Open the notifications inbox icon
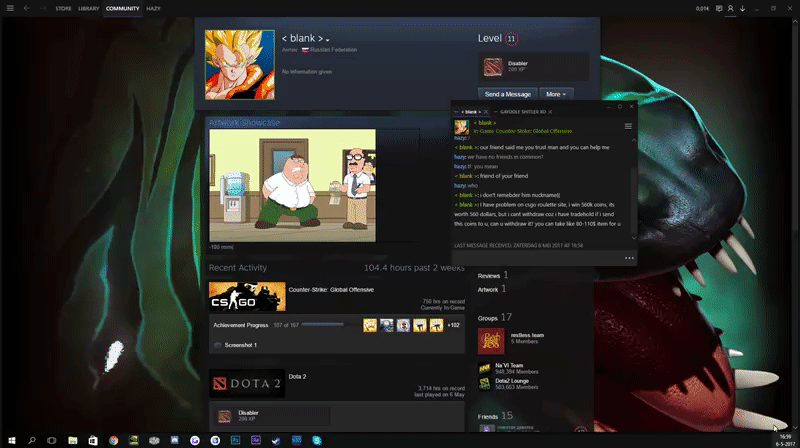The height and width of the screenshot is (448, 800). 719,9
